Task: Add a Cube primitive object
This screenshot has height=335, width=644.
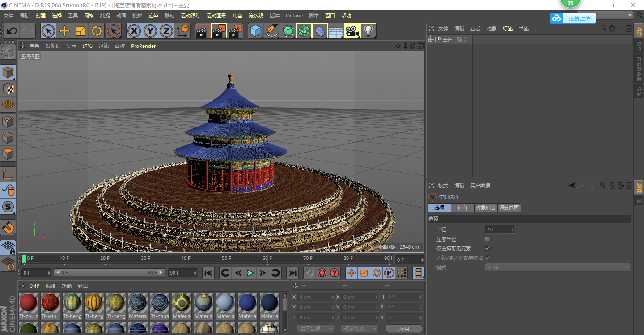Action: click(x=255, y=31)
